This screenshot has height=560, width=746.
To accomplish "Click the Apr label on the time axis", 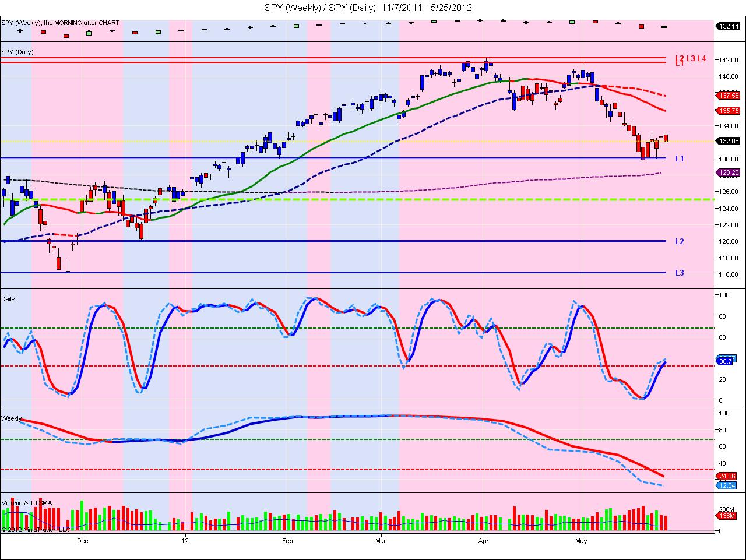I will (484, 541).
